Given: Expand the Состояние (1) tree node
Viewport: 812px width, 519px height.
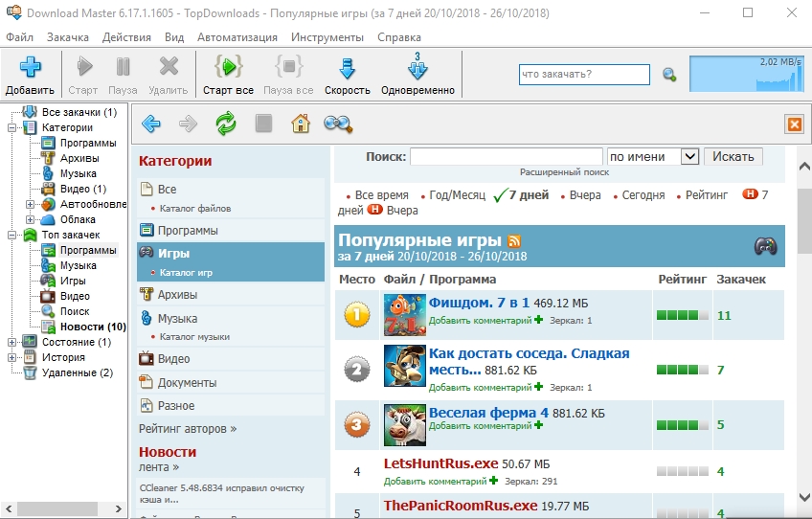Looking at the screenshot, I should tap(11, 342).
